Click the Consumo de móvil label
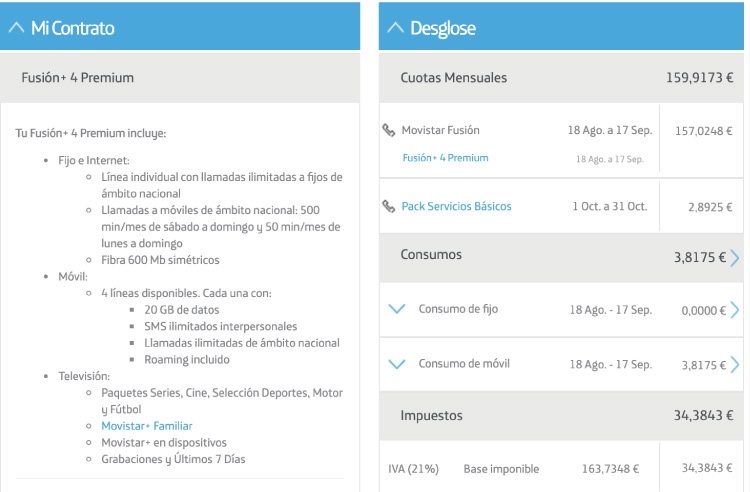750x492 pixels. click(x=464, y=364)
